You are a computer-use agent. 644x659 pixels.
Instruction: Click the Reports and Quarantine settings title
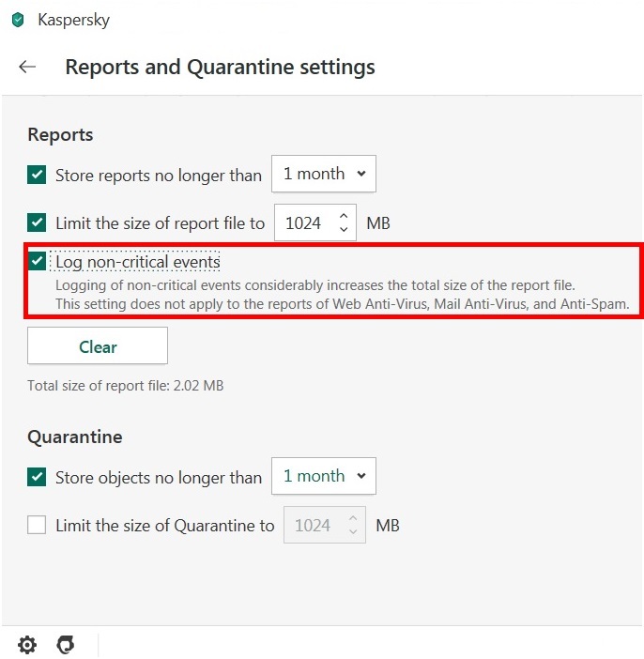[220, 68]
